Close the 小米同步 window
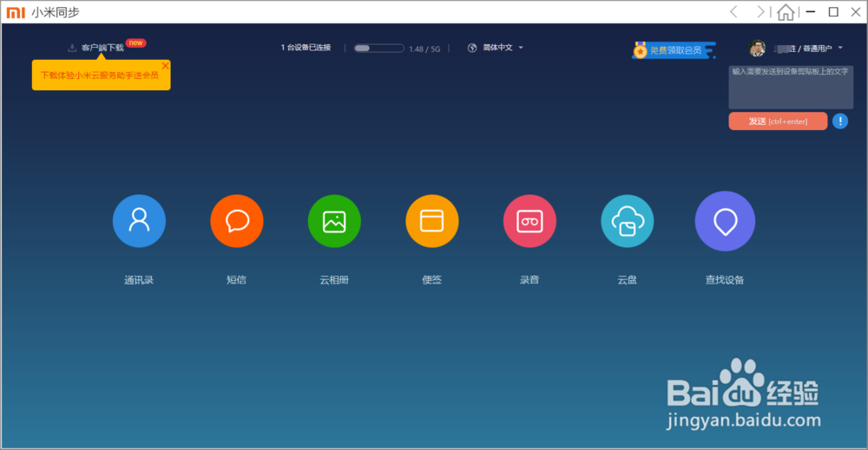Screen dimensions: 868x450 point(856,11)
